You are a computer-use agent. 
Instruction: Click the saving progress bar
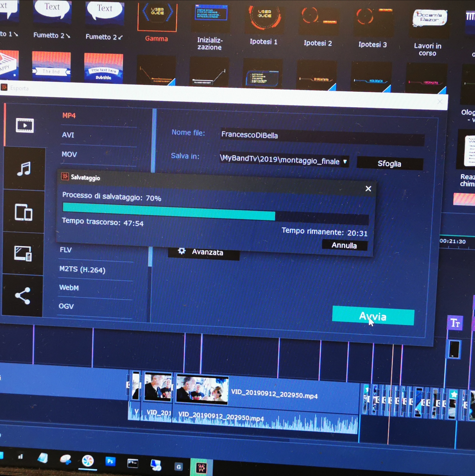pyautogui.click(x=215, y=214)
